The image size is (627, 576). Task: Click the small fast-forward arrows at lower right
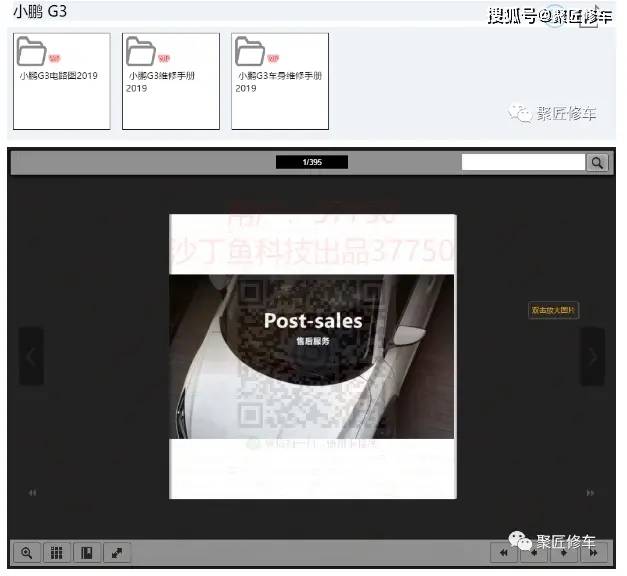pyautogui.click(x=590, y=493)
